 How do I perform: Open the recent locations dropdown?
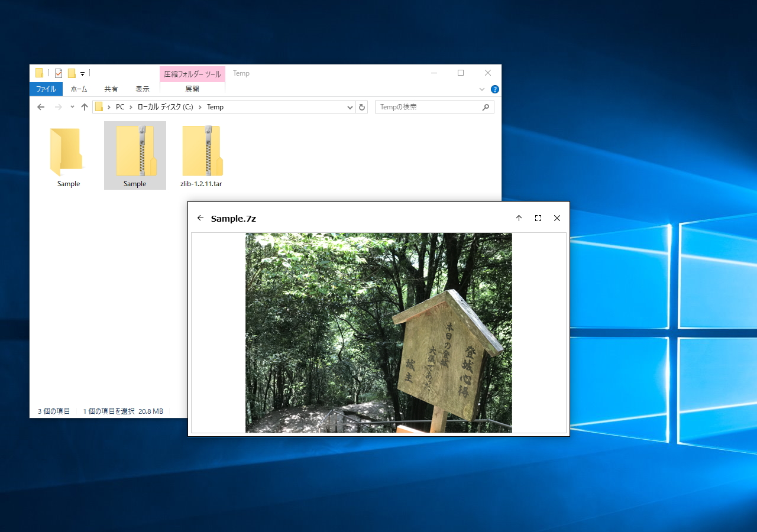point(72,107)
